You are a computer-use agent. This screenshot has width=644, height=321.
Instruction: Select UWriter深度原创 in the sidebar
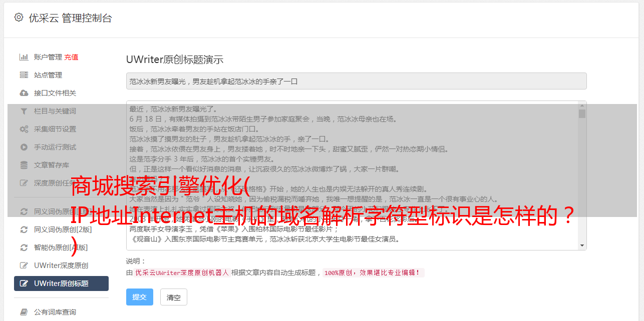(x=61, y=265)
